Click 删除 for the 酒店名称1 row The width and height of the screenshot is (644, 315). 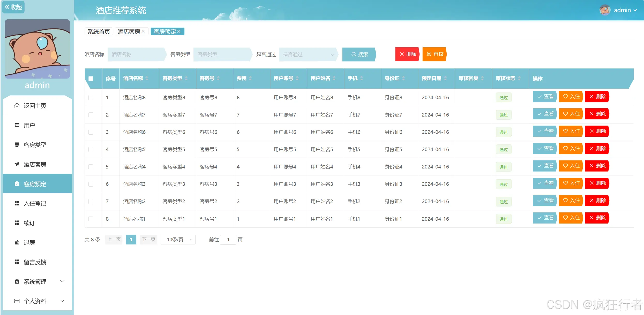[x=597, y=218]
